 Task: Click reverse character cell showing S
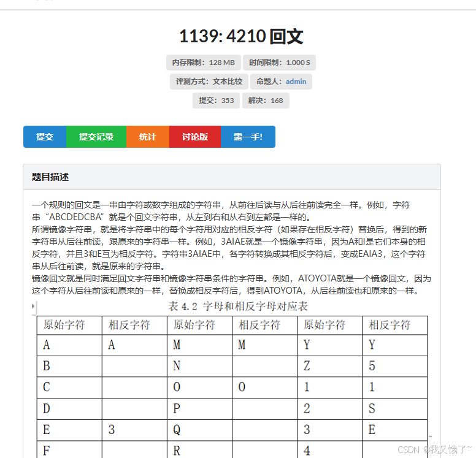(394, 409)
